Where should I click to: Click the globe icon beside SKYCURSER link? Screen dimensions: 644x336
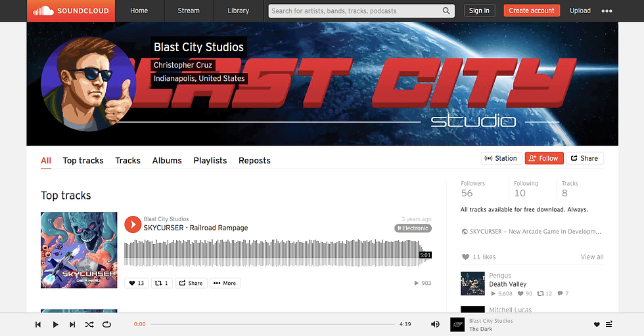click(465, 232)
